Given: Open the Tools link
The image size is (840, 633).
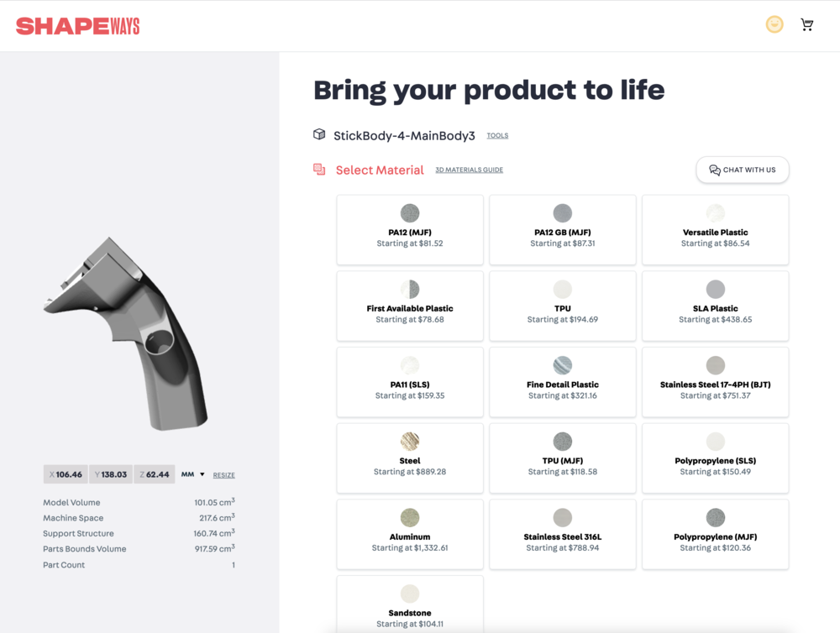Looking at the screenshot, I should [x=497, y=135].
